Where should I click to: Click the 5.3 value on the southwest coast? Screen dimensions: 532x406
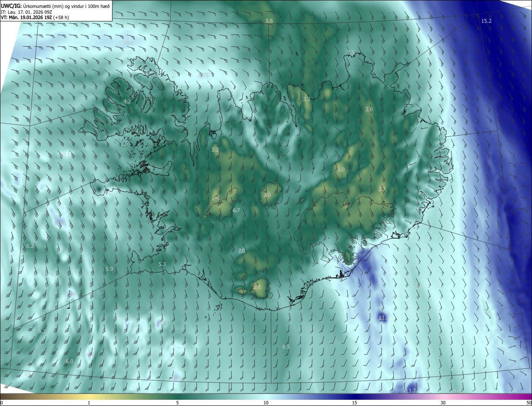162,264
